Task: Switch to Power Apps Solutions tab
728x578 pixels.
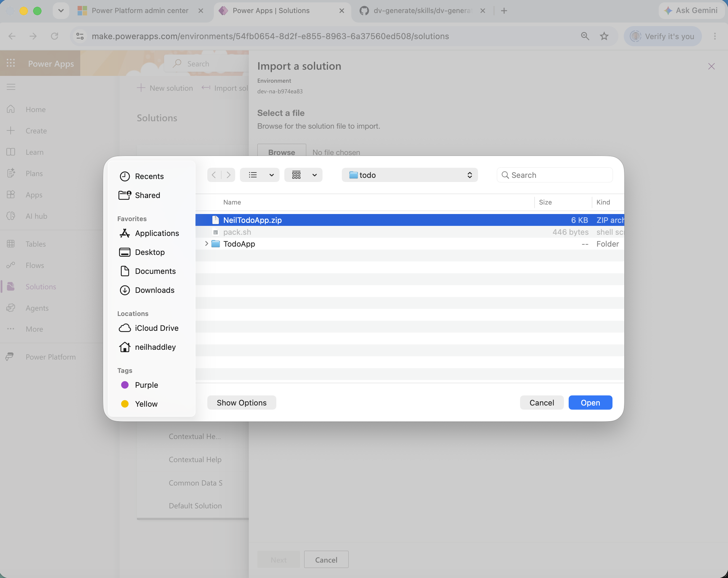Action: coord(282,11)
